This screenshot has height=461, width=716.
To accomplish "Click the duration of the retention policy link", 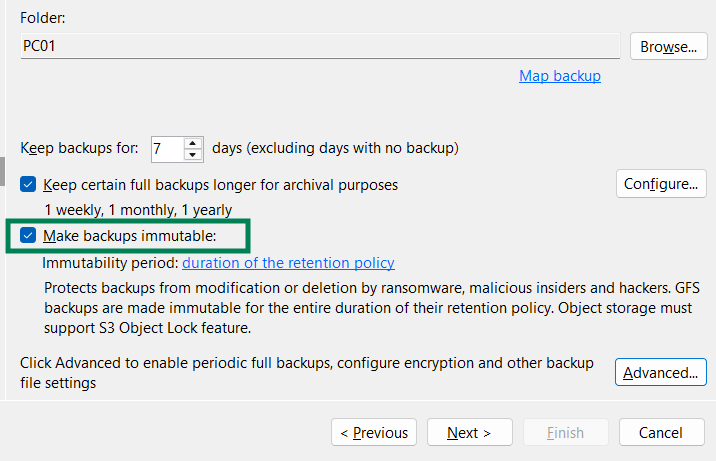I will (x=288, y=263).
